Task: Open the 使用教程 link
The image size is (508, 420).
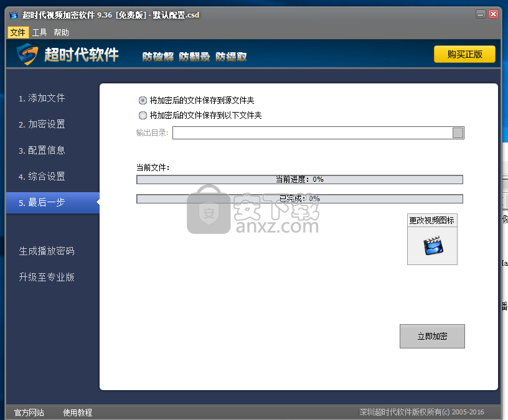Action: click(77, 413)
